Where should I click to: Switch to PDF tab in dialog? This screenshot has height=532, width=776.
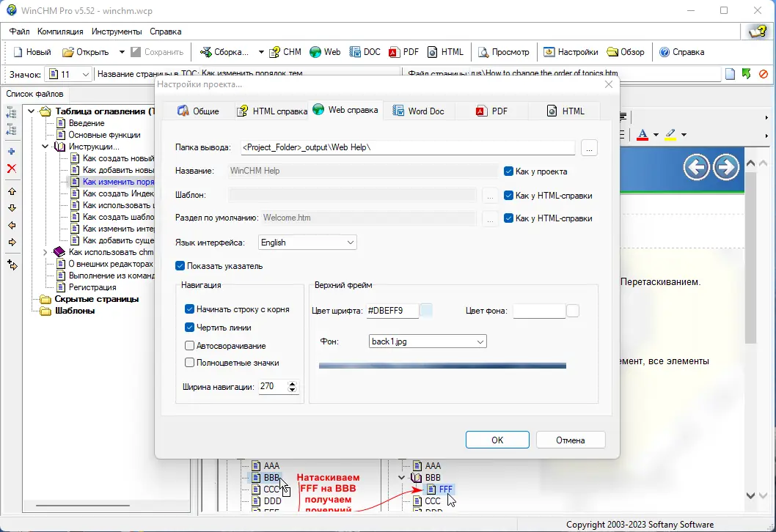(491, 111)
